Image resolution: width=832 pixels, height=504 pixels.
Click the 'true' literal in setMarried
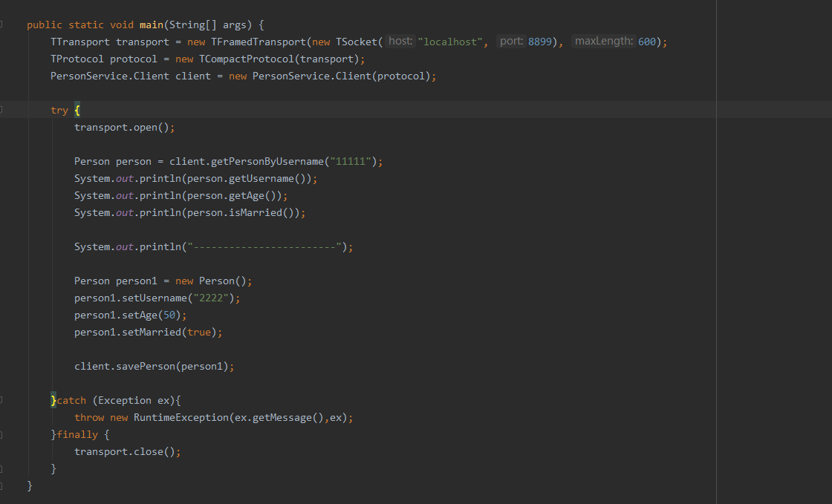(199, 333)
